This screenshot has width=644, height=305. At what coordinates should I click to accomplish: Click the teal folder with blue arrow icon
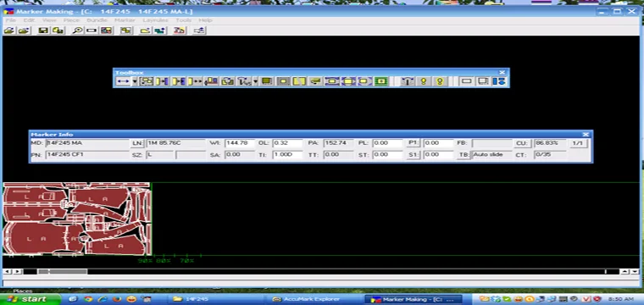coord(160,30)
